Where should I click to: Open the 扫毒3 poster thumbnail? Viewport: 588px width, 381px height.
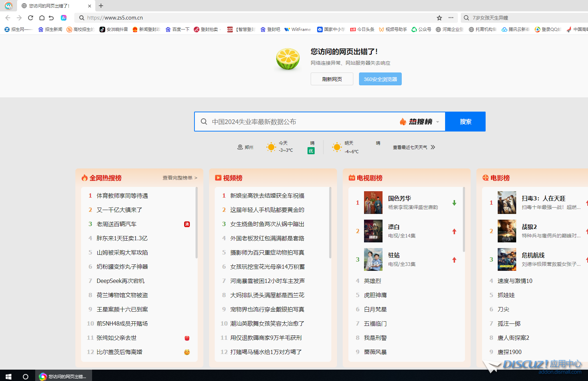tap(507, 203)
